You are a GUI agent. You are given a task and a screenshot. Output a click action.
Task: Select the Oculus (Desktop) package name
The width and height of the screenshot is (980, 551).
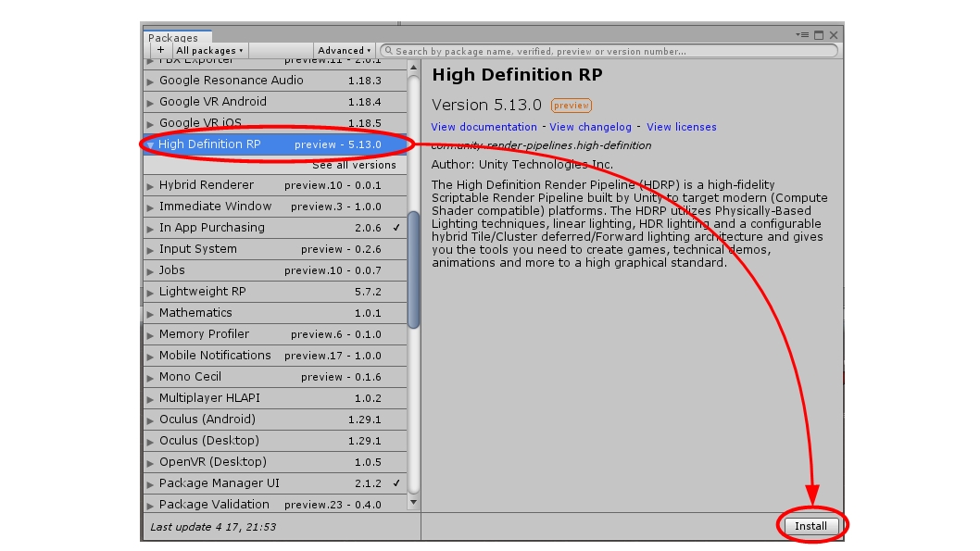click(x=208, y=440)
